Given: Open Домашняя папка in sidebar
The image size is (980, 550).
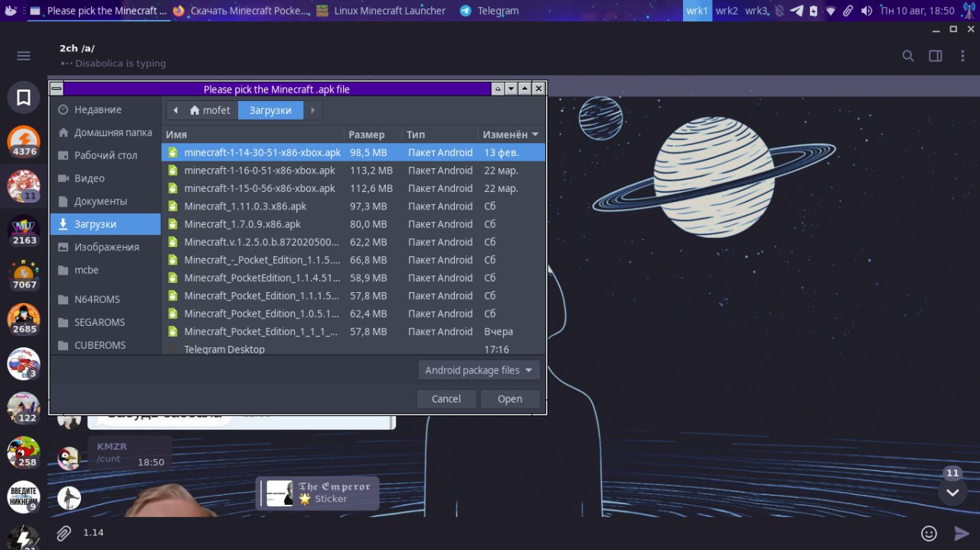Looking at the screenshot, I should click(106, 132).
